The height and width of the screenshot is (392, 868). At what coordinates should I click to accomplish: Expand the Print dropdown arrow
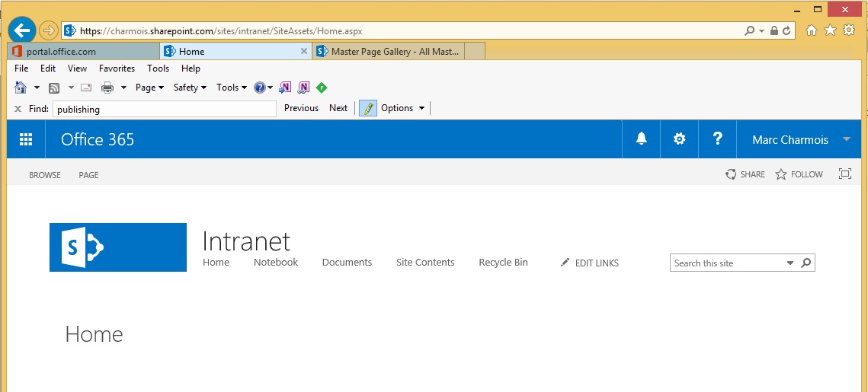[x=124, y=88]
